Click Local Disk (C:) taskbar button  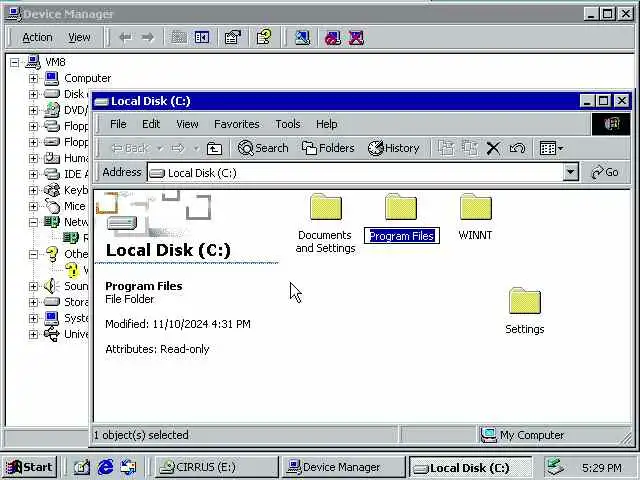(x=471, y=467)
